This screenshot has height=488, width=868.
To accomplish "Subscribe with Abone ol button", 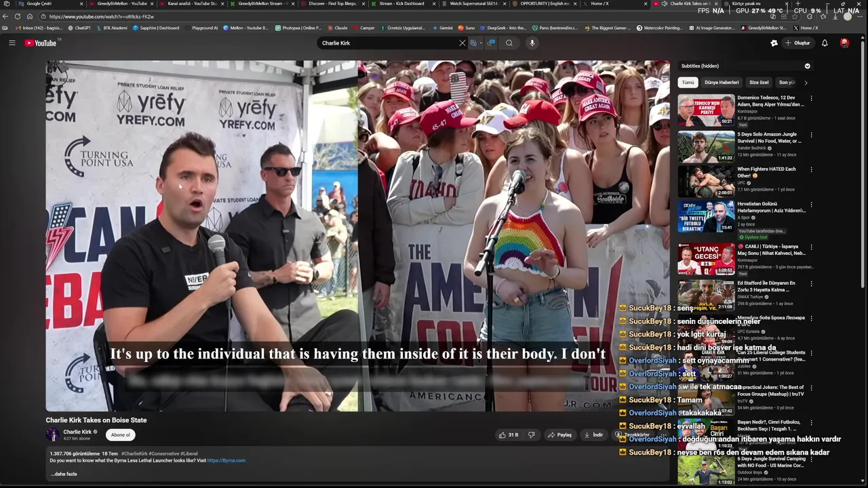I will coord(121,434).
